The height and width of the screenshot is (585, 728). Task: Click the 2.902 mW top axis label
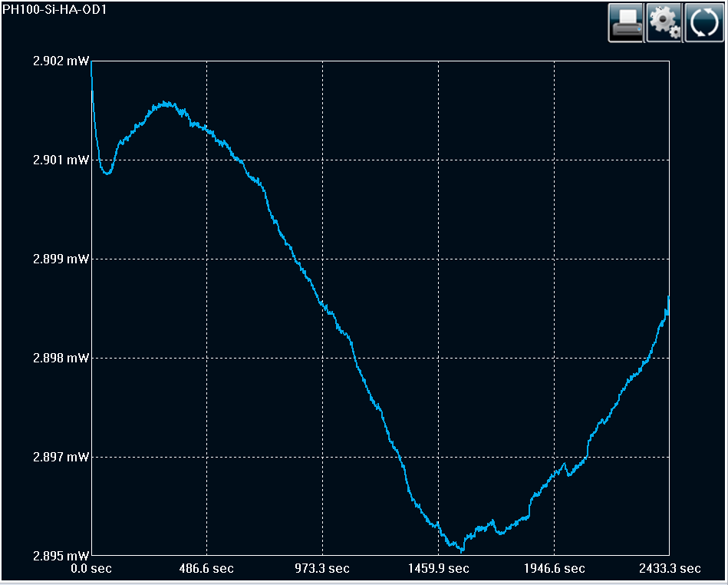coord(61,61)
